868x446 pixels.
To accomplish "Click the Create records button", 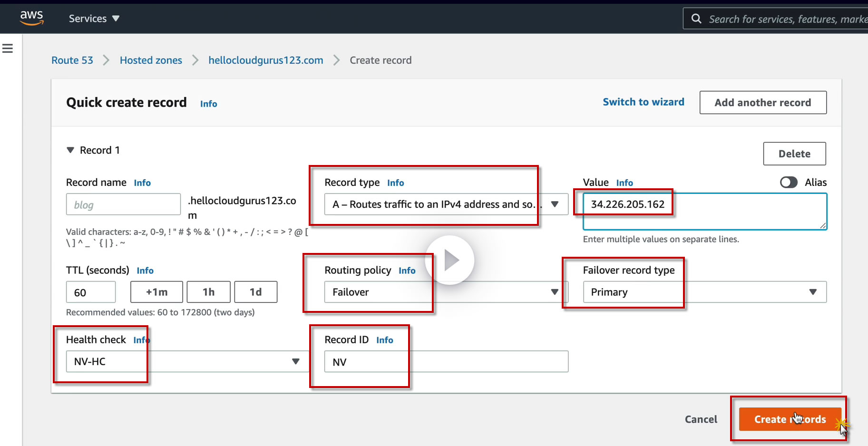I will pos(790,419).
